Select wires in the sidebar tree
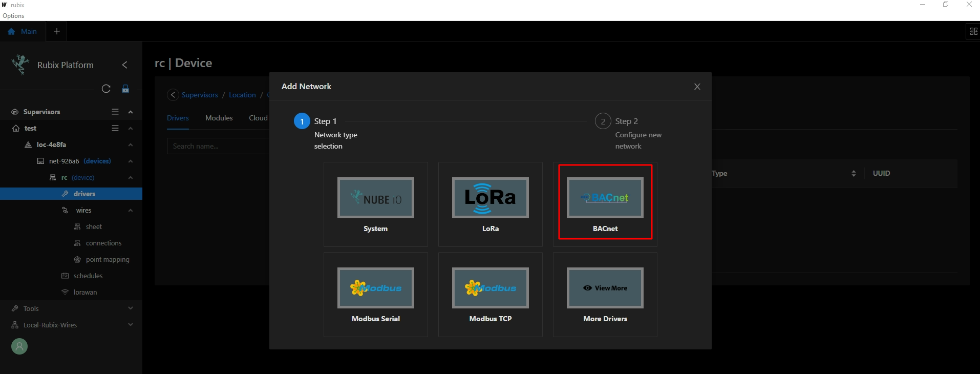Viewport: 980px width, 374px height. (x=83, y=210)
